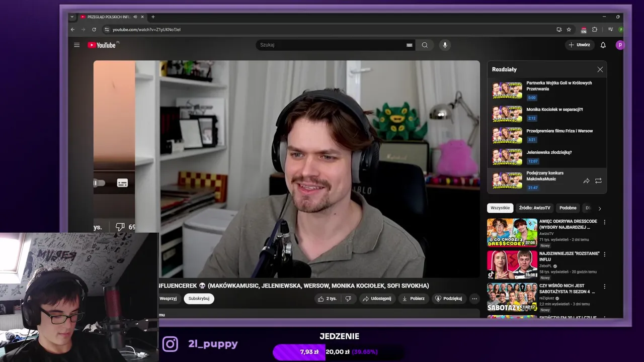
Task: Jump to chapter Partnerka Wojtka Goli
Action: [x=547, y=90]
